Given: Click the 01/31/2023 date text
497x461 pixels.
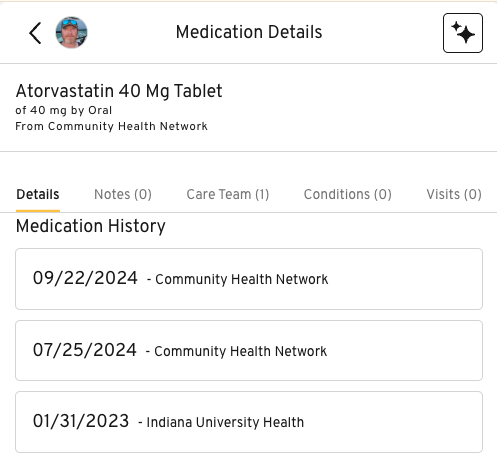Looking at the screenshot, I should pos(81,421).
